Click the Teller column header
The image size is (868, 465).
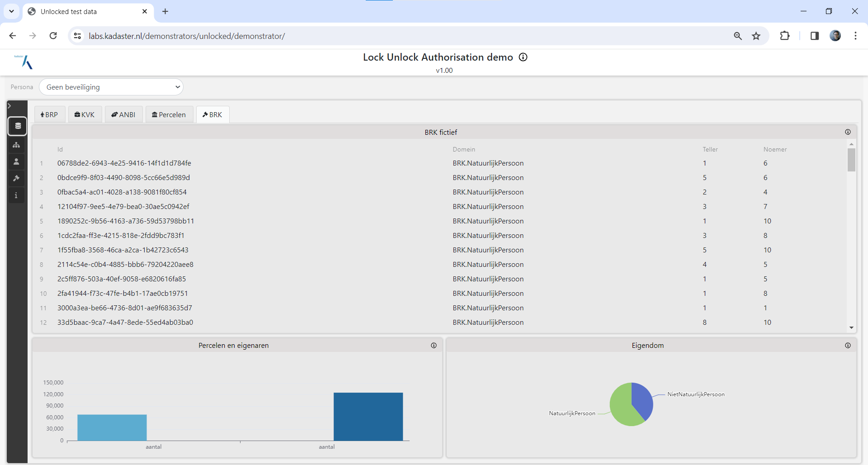(x=710, y=149)
